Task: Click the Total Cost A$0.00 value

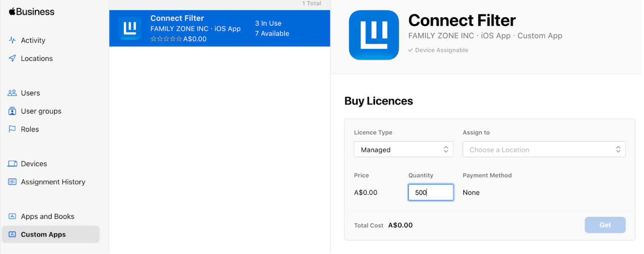Action: tap(400, 225)
